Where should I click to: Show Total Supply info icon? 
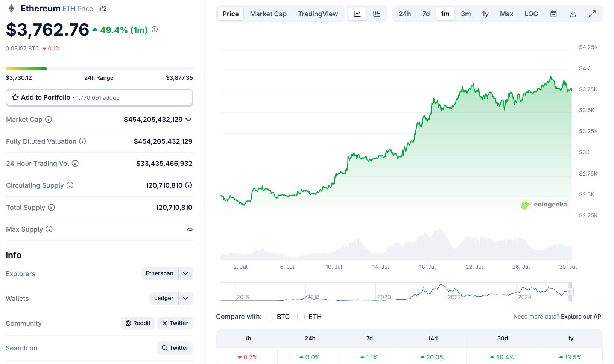coord(52,207)
